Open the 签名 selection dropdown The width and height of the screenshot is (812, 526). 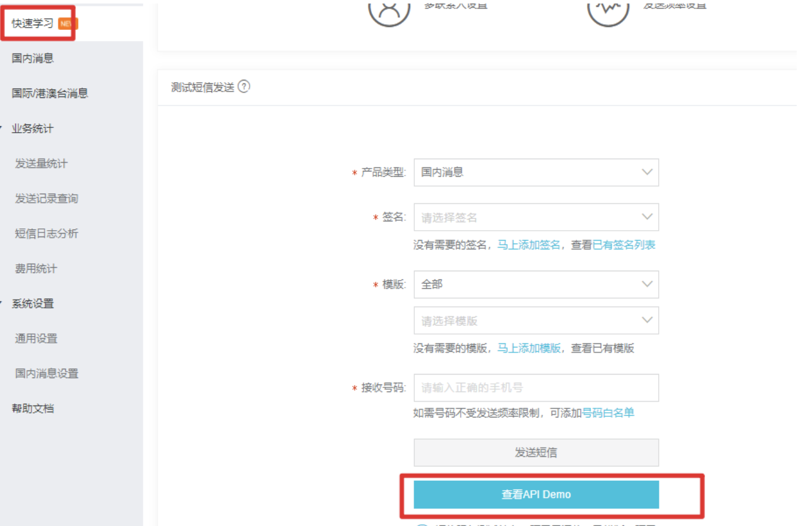tap(536, 217)
